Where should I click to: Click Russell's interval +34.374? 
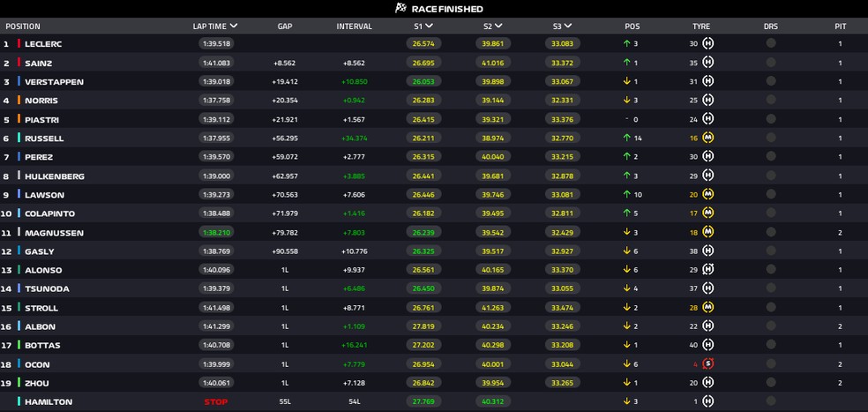[355, 138]
